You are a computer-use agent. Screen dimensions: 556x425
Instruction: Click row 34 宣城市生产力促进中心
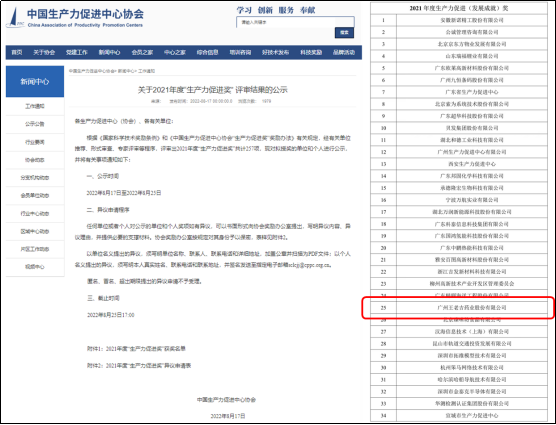click(x=472, y=415)
